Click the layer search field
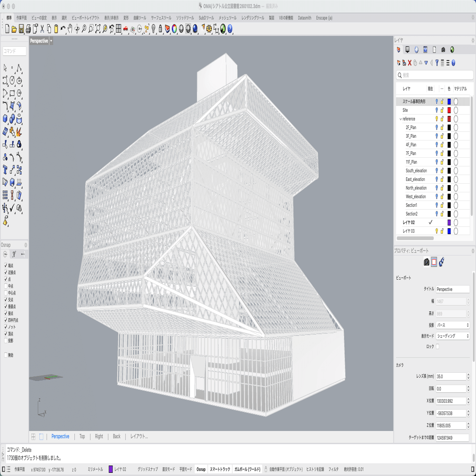 [x=435, y=75]
